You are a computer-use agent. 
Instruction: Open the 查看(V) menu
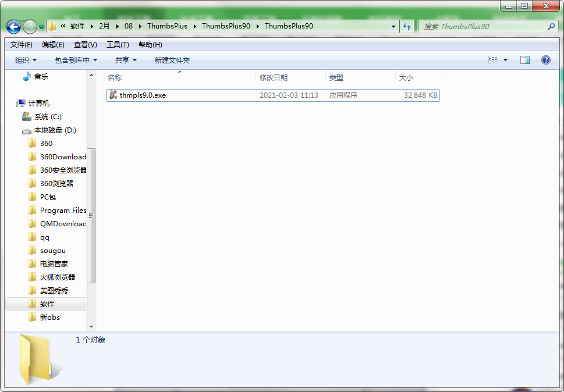[85, 45]
